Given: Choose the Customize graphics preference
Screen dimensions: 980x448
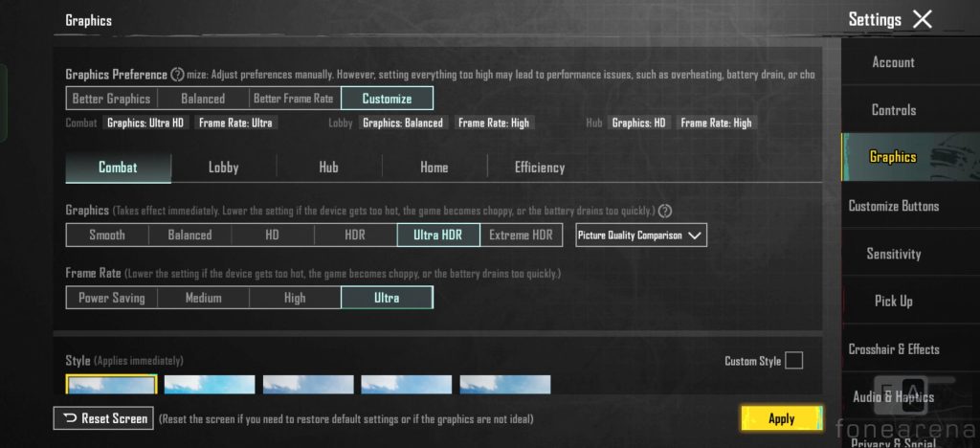Looking at the screenshot, I should (x=387, y=99).
